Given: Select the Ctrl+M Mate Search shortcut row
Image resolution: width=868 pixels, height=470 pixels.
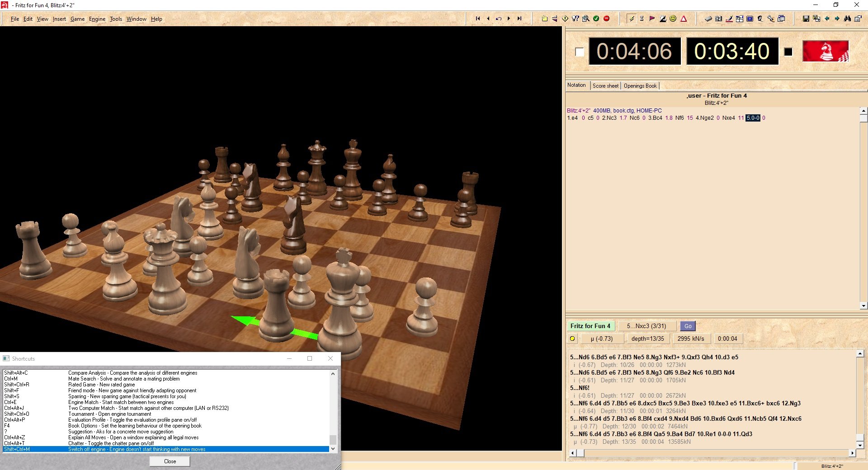Looking at the screenshot, I should [x=166, y=379].
